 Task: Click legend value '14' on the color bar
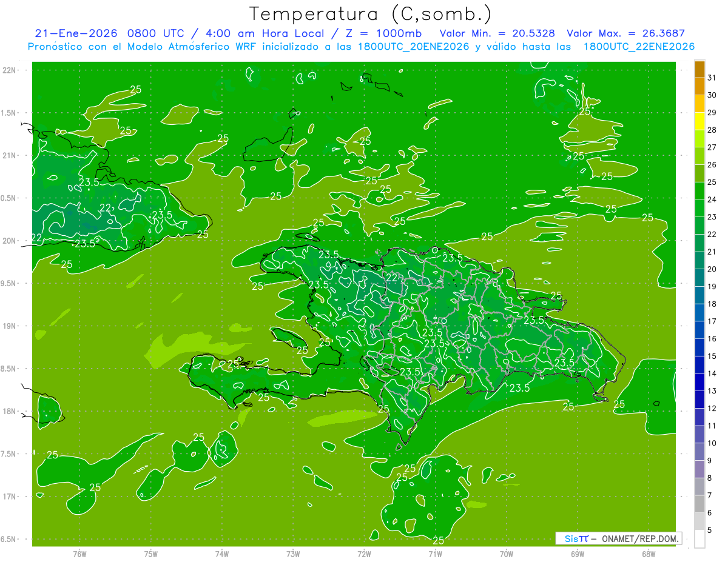tap(712, 373)
